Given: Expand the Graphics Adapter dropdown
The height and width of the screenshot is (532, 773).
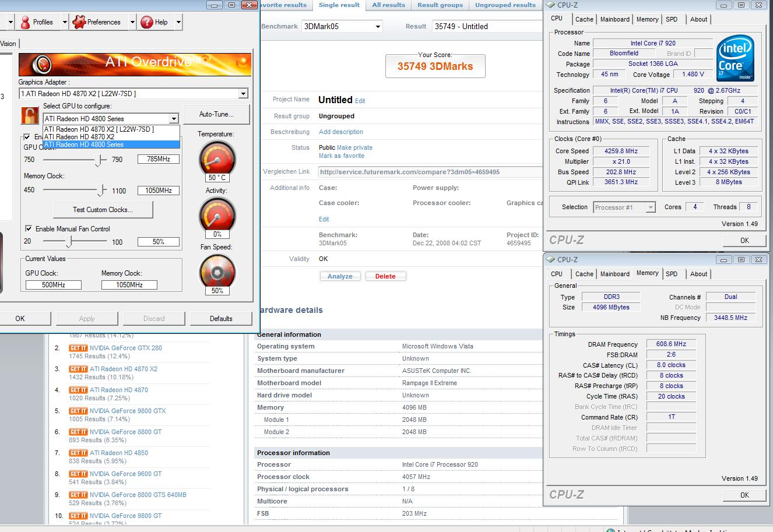Looking at the screenshot, I should [x=243, y=93].
